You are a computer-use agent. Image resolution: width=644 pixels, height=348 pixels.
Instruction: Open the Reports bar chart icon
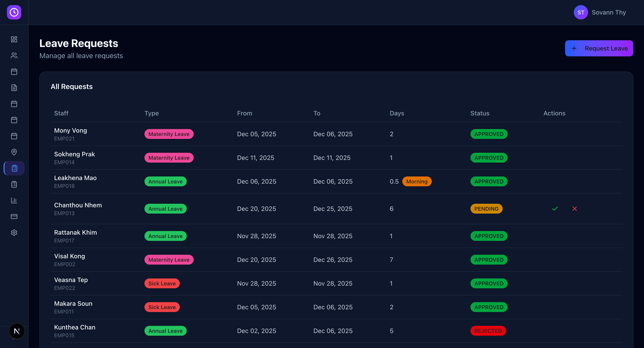tap(14, 200)
